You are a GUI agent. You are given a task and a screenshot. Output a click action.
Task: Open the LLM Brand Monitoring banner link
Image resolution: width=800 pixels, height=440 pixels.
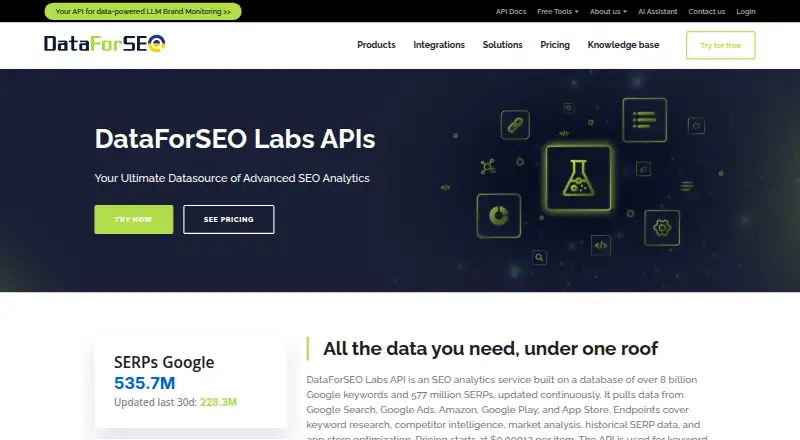coord(143,11)
